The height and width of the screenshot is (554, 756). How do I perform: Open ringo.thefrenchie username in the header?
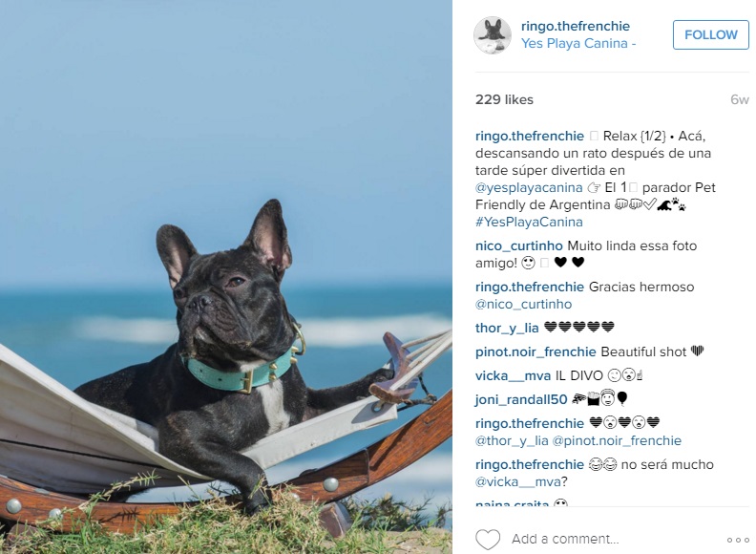point(576,26)
